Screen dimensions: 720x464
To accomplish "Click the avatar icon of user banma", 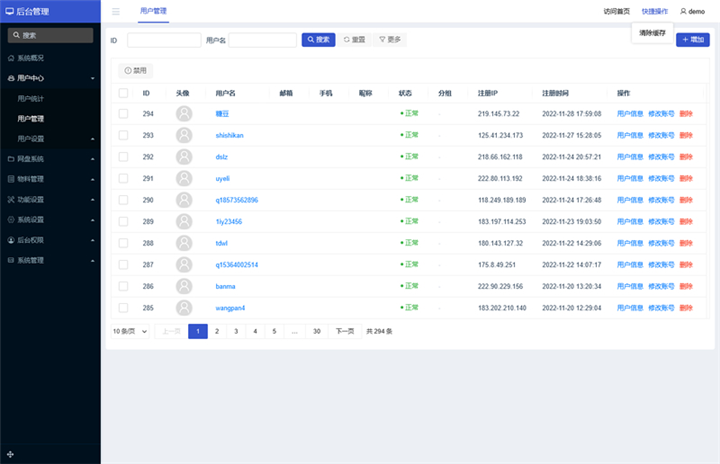I will tap(183, 286).
